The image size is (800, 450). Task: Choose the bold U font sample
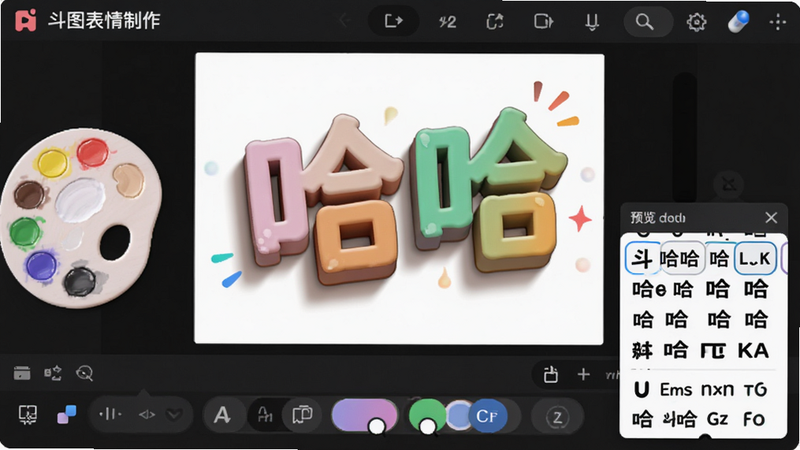641,390
